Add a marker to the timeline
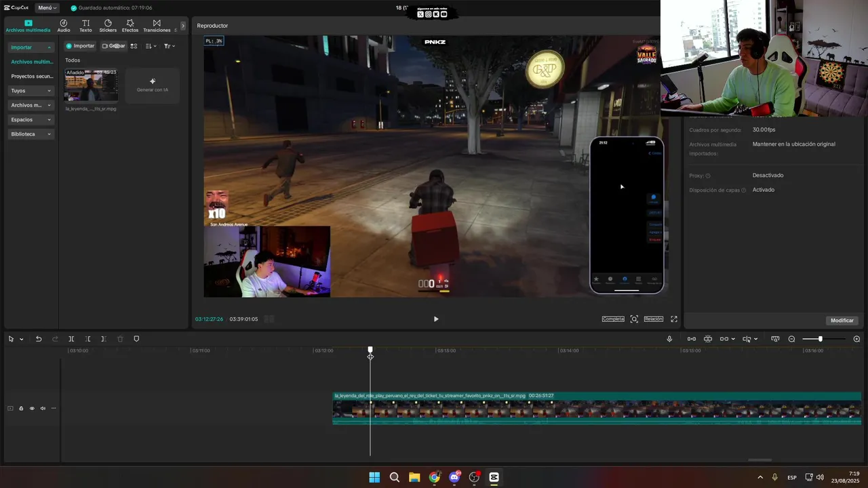Screen dimensions: 868x488 (x=136, y=339)
